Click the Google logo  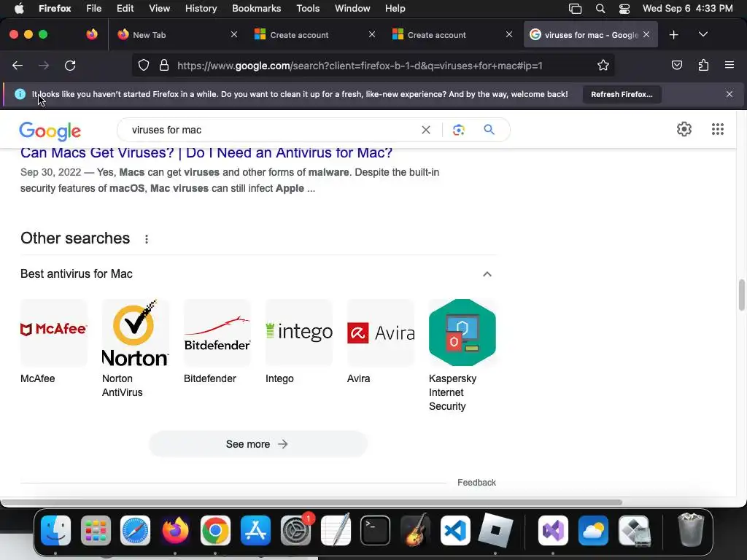tap(50, 131)
